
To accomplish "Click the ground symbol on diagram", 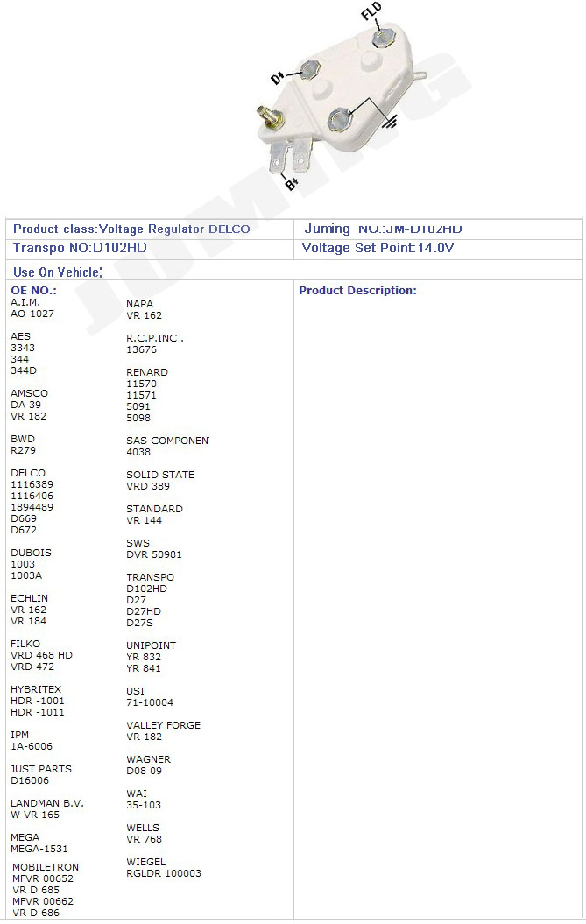I will click(390, 122).
